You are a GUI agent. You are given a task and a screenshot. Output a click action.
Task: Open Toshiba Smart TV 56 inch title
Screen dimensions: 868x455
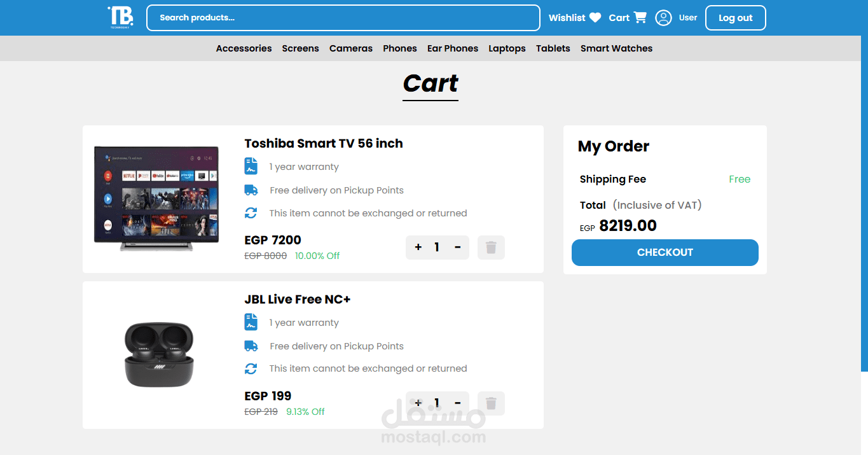coord(324,143)
